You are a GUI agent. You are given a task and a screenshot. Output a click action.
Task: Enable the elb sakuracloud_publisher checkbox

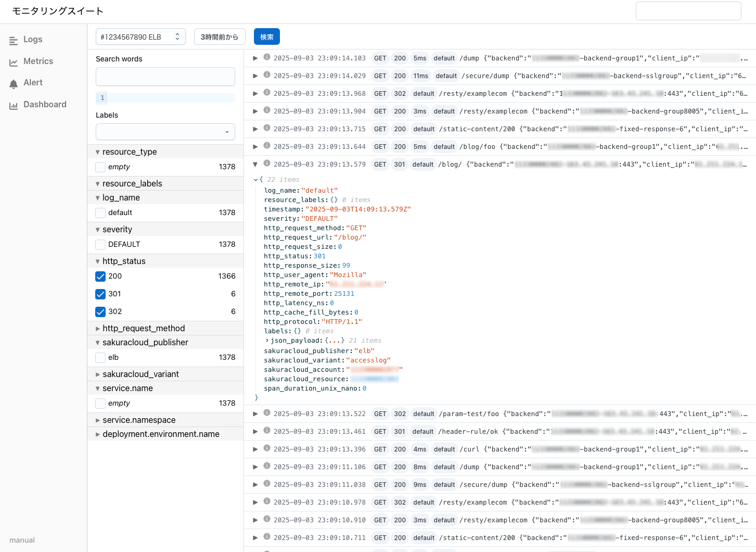100,358
